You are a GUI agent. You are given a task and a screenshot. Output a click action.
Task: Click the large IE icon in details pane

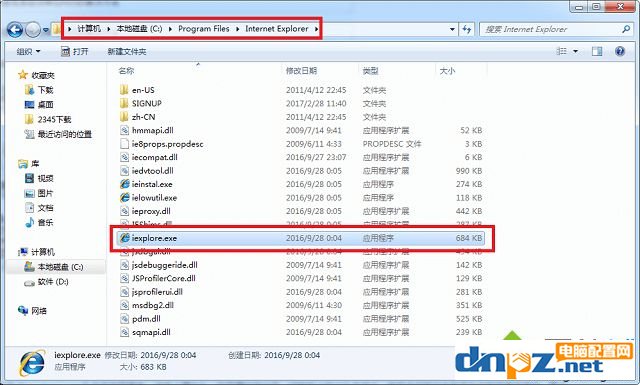click(32, 363)
